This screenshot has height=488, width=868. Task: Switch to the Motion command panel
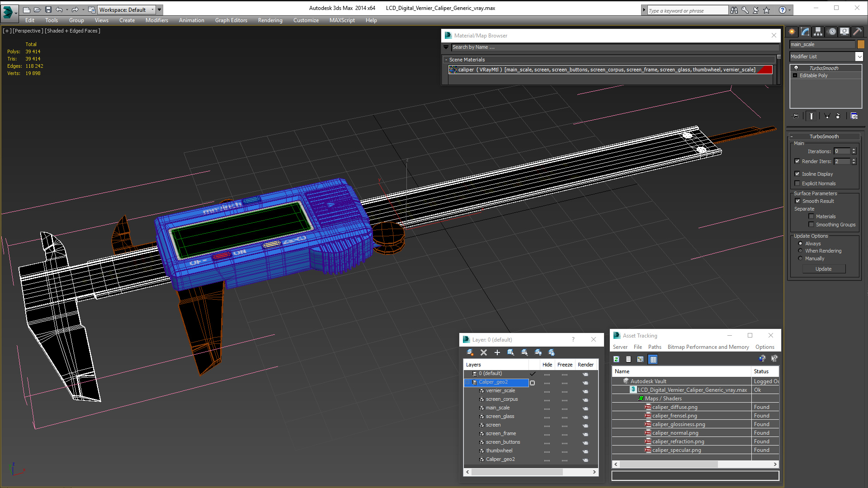(832, 32)
